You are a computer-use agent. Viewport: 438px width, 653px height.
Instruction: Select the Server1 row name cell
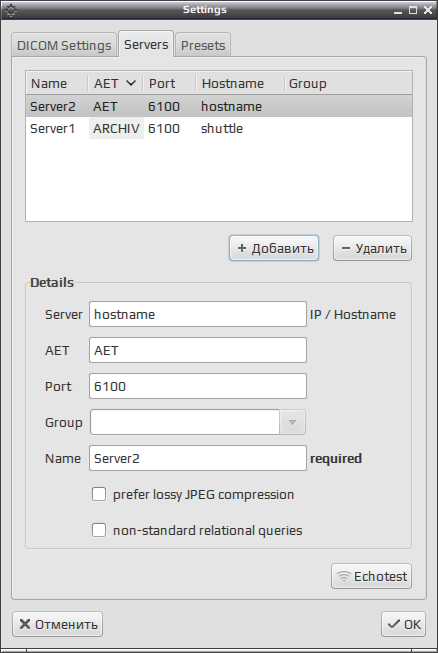52,128
